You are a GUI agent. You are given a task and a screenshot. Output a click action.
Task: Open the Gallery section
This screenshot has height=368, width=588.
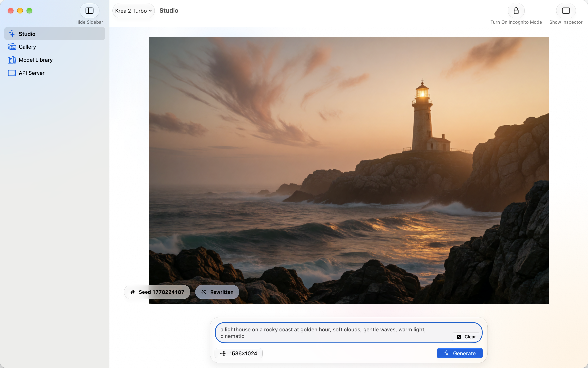(55, 47)
